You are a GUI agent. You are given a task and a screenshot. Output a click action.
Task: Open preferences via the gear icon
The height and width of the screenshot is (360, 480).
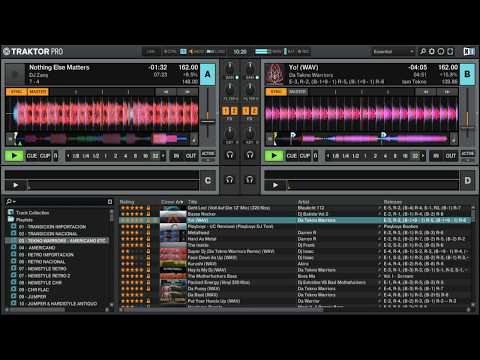coord(432,51)
